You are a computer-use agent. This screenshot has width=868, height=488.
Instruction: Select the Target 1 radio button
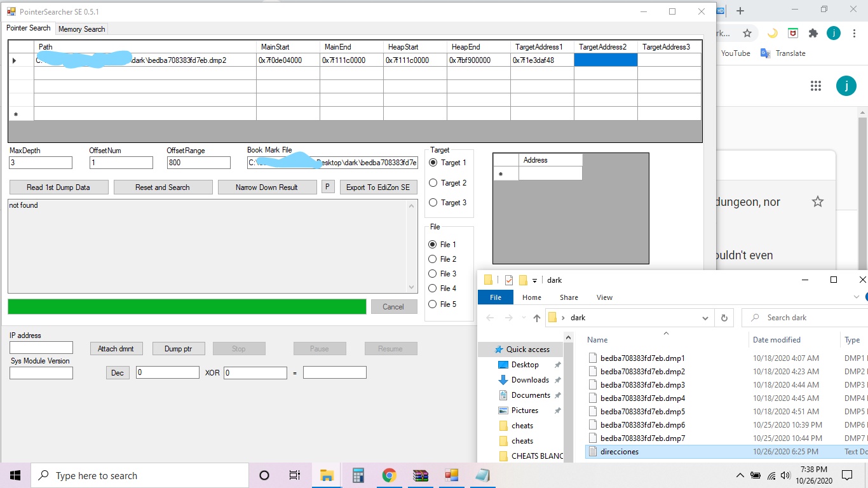(x=448, y=163)
